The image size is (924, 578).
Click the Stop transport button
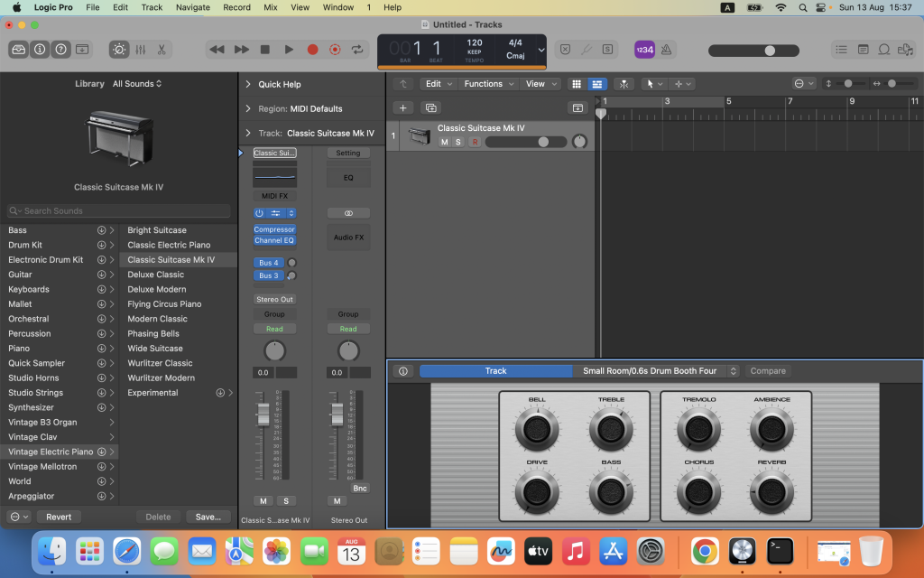point(265,50)
